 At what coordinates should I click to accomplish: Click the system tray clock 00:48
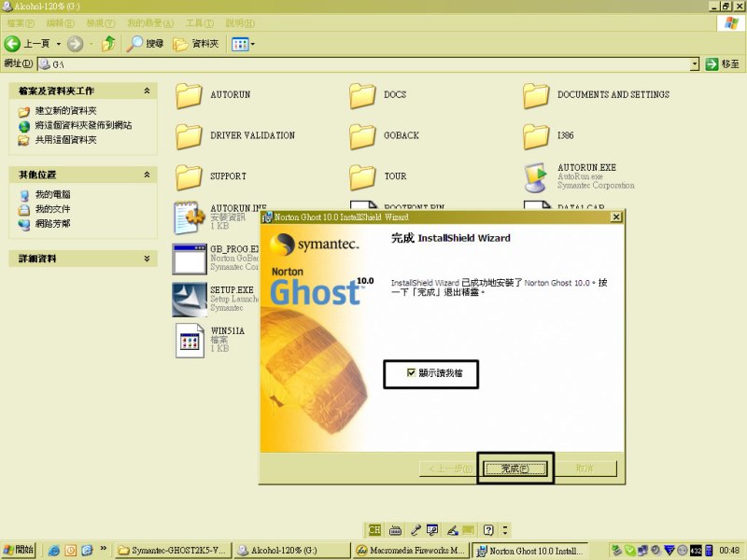coord(729,551)
